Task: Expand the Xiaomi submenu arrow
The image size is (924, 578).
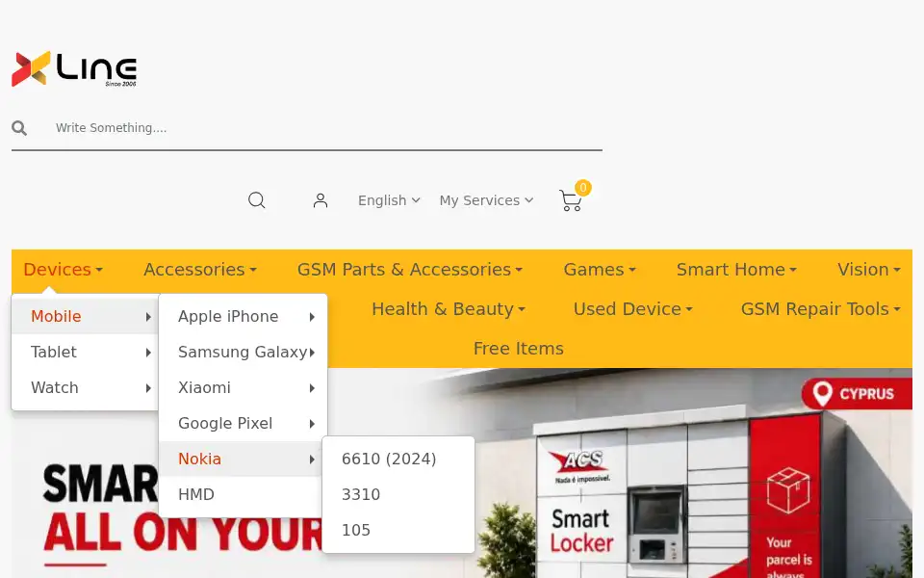Action: (x=312, y=388)
